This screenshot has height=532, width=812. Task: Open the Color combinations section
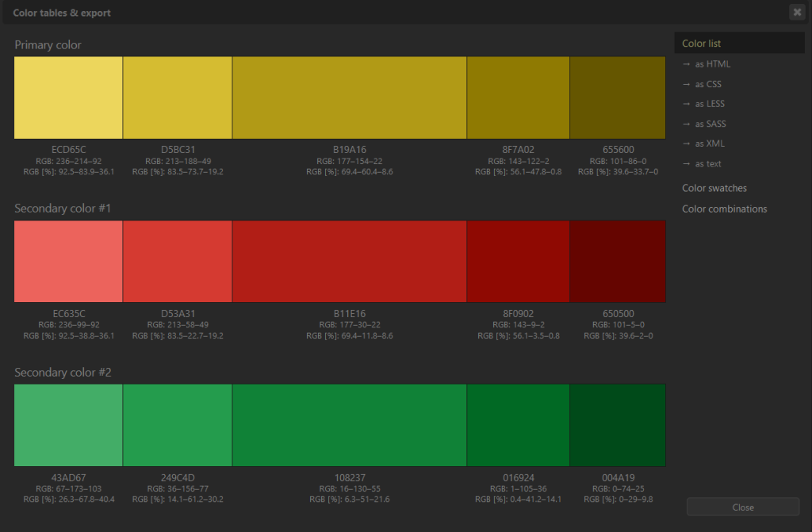[724, 209]
